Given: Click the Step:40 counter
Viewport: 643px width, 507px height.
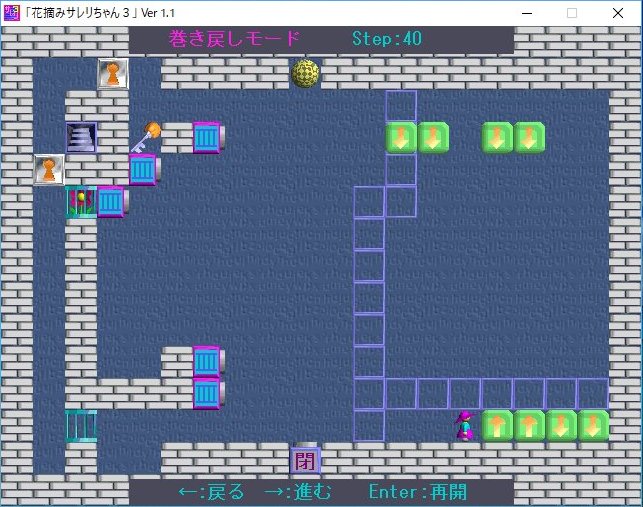Looking at the screenshot, I should tap(387, 39).
